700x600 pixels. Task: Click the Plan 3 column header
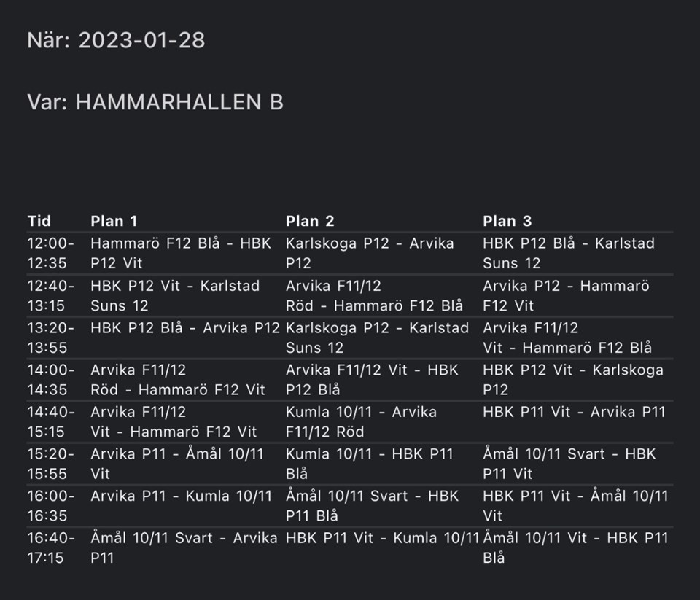tap(507, 221)
